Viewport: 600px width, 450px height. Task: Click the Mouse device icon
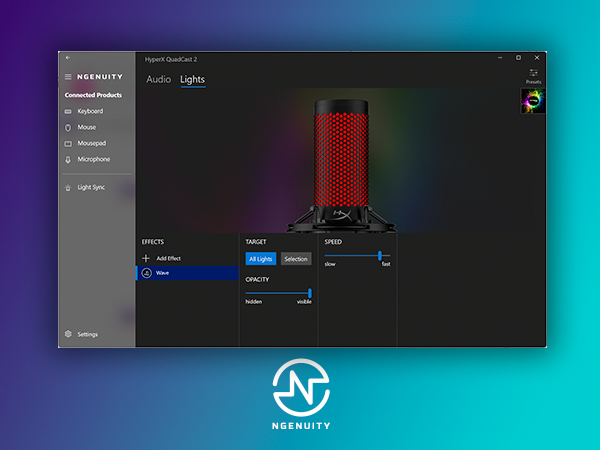coord(68,128)
